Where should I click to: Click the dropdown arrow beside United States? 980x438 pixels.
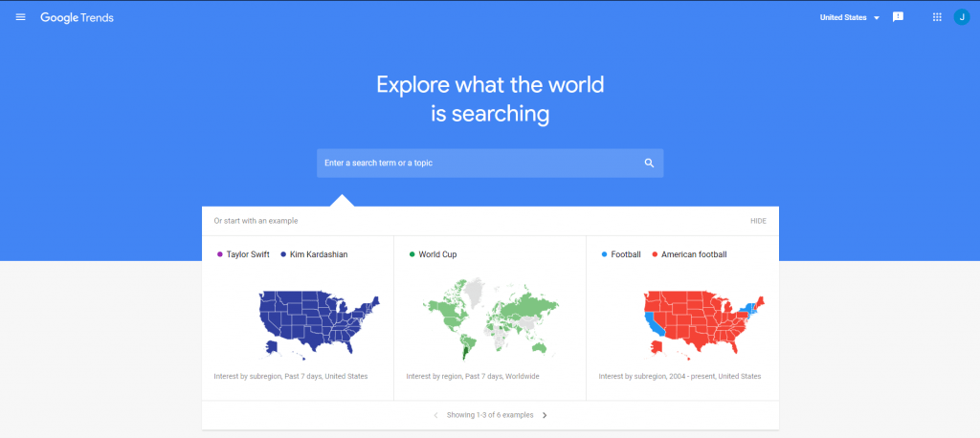point(877,18)
